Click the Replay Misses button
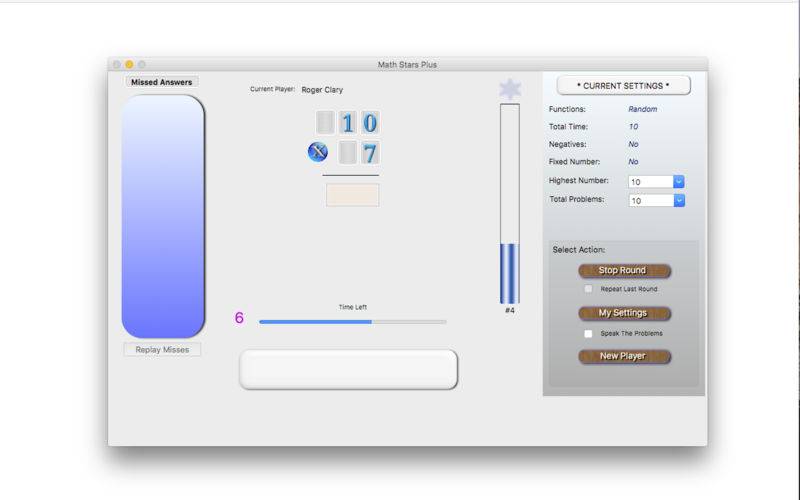800x500 pixels. point(162,349)
